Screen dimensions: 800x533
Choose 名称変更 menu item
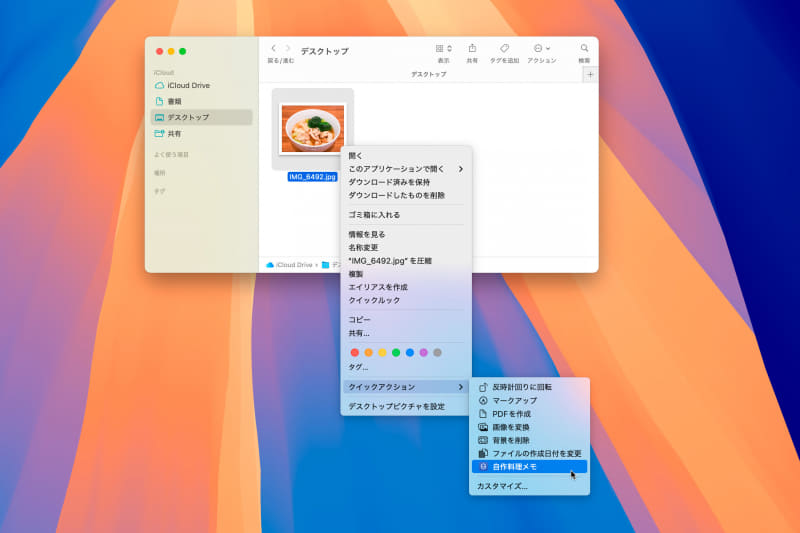click(406, 247)
